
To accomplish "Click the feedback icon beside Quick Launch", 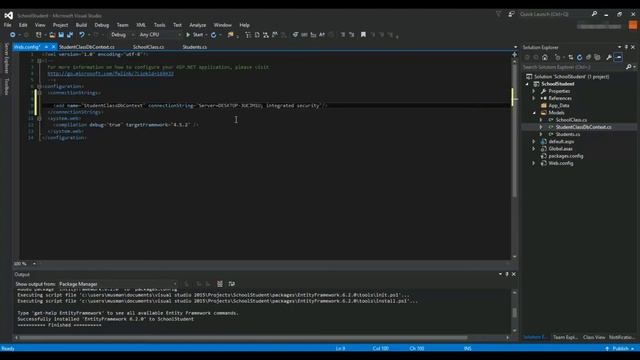I will (511, 14).
